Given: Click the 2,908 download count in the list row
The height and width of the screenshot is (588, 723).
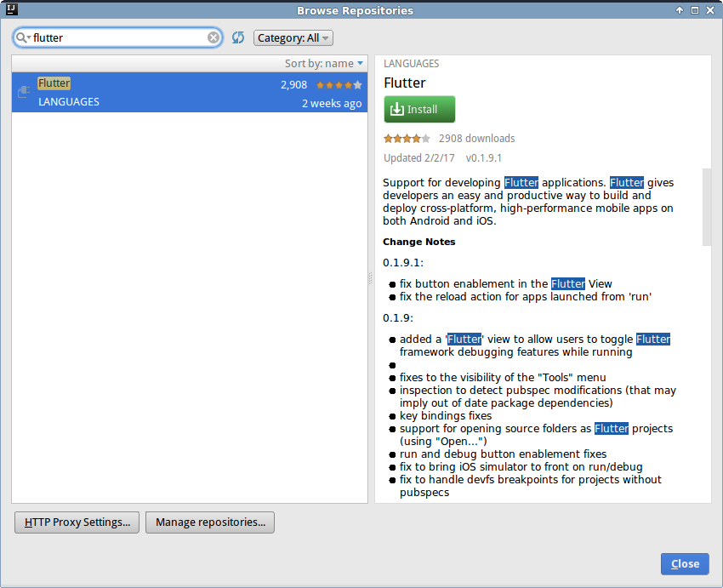Looking at the screenshot, I should [293, 85].
